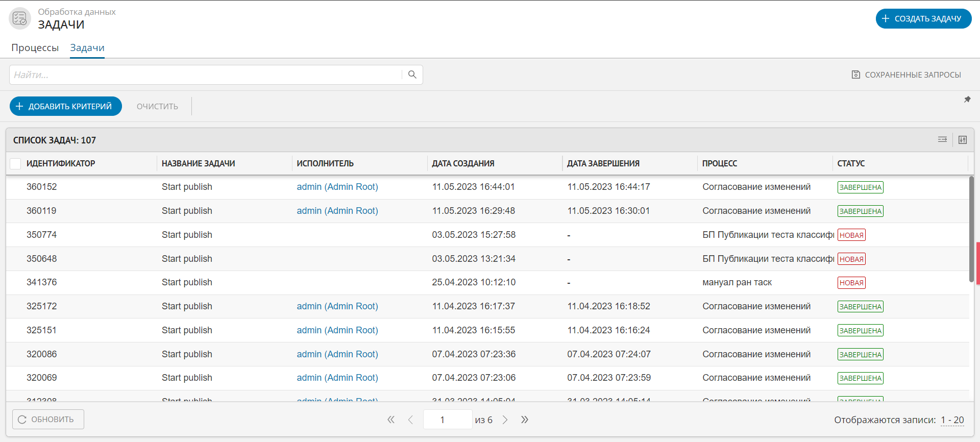Click creation date 25.04.2023 10:12:10

point(474,282)
